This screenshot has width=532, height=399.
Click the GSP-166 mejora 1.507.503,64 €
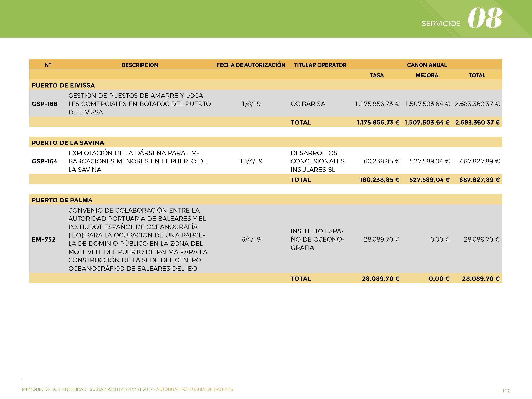[427, 104]
